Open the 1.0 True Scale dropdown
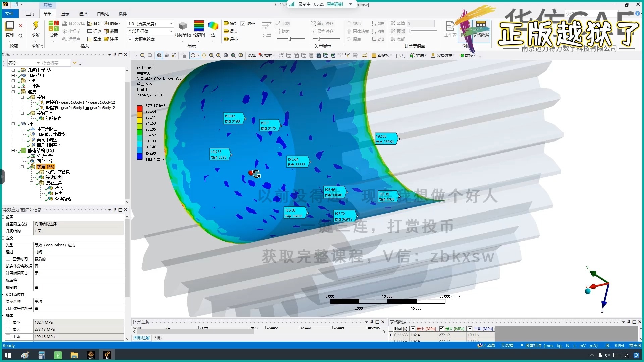This screenshot has height=362, width=644. (171, 24)
